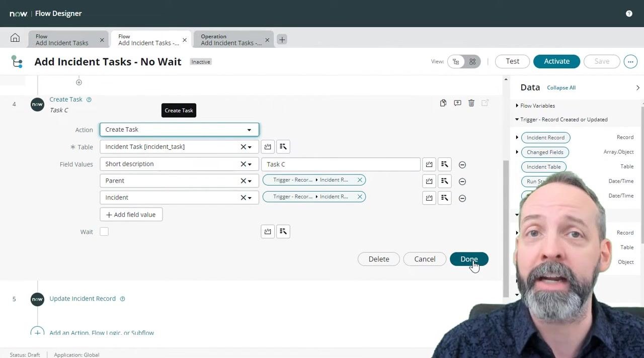
Task: Remove data pill from Incident value
Action: [360, 197]
